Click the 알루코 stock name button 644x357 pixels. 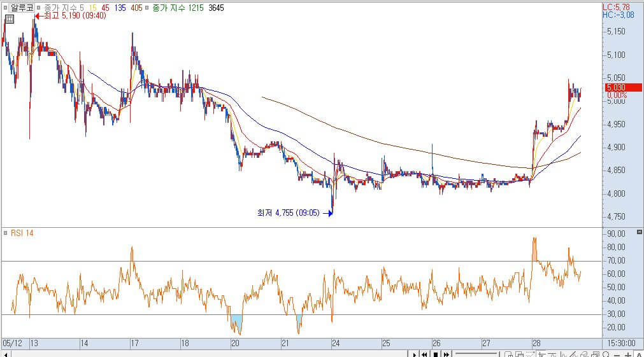click(x=22, y=8)
